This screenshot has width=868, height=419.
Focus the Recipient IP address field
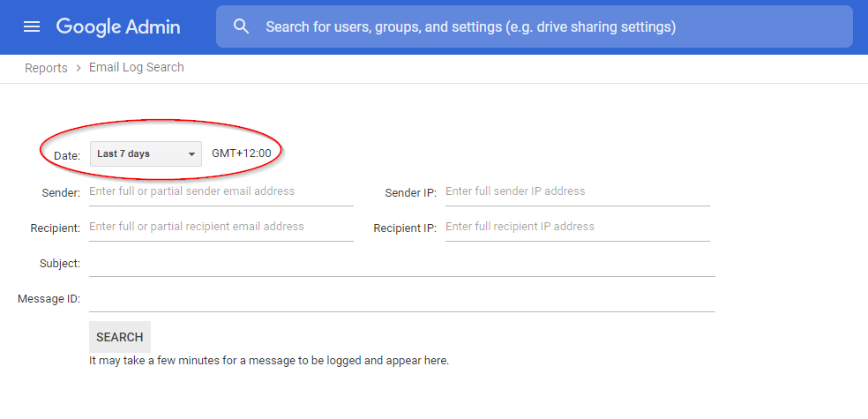(x=577, y=227)
